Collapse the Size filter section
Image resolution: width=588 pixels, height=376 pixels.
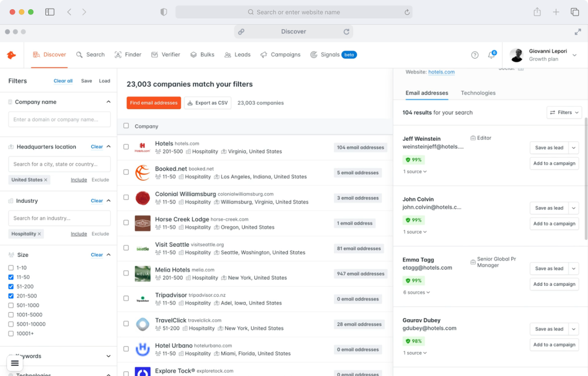click(x=109, y=255)
